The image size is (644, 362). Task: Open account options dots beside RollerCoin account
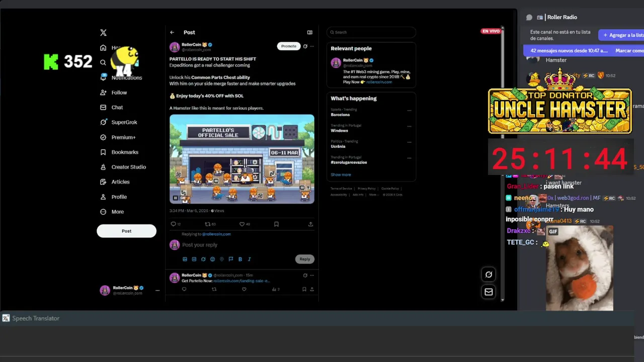[x=157, y=290]
